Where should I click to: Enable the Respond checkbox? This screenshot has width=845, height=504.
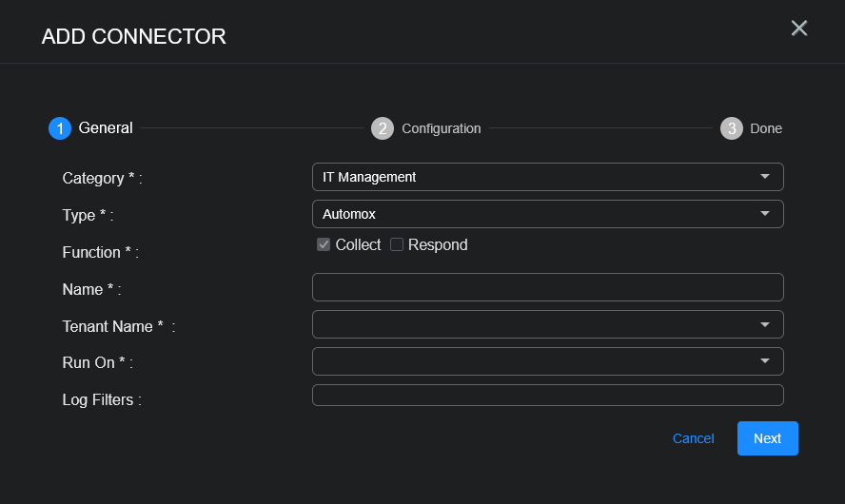coord(397,245)
